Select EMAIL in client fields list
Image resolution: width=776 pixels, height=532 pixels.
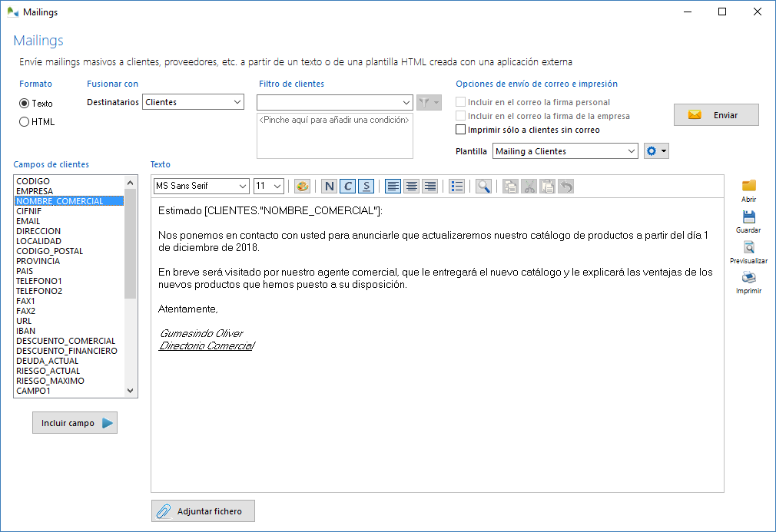[x=28, y=221]
